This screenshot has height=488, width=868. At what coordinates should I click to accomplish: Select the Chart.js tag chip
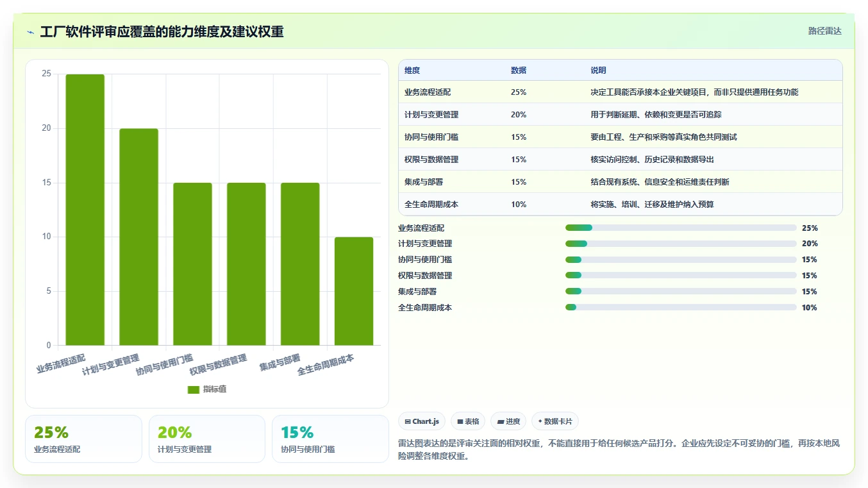point(422,421)
